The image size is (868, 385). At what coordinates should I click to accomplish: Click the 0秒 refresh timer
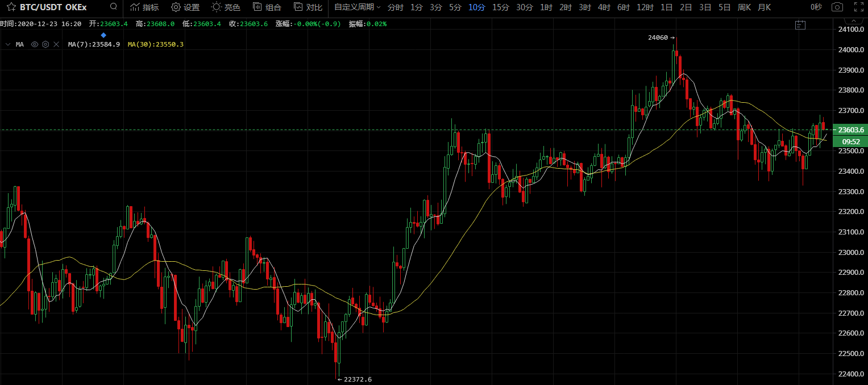[816, 7]
